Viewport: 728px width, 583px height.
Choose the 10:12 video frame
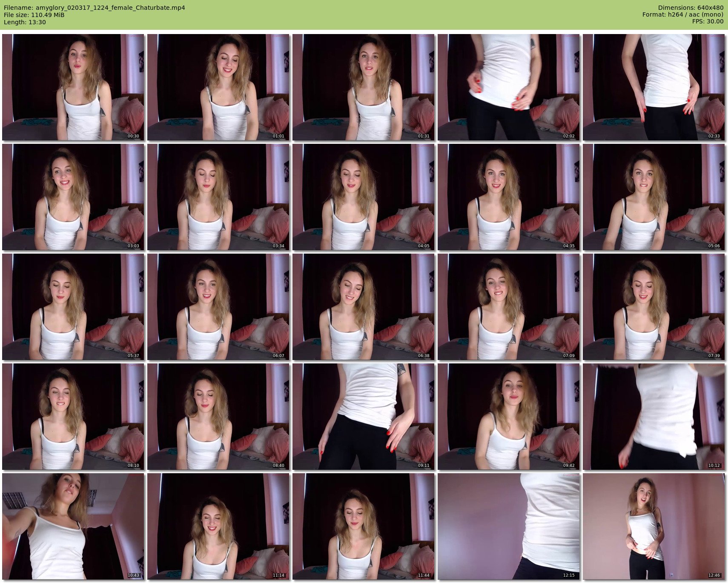(654, 417)
